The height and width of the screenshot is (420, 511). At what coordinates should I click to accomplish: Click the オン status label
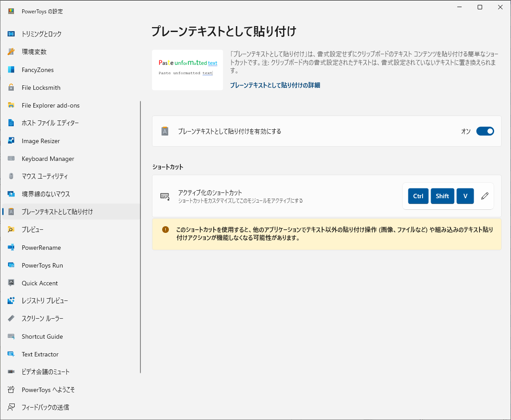466,132
